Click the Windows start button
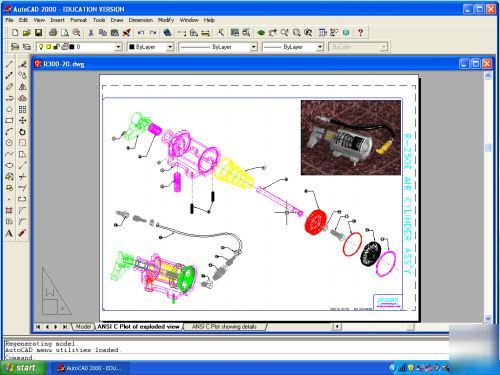The width and height of the screenshot is (500, 375). coord(23,368)
